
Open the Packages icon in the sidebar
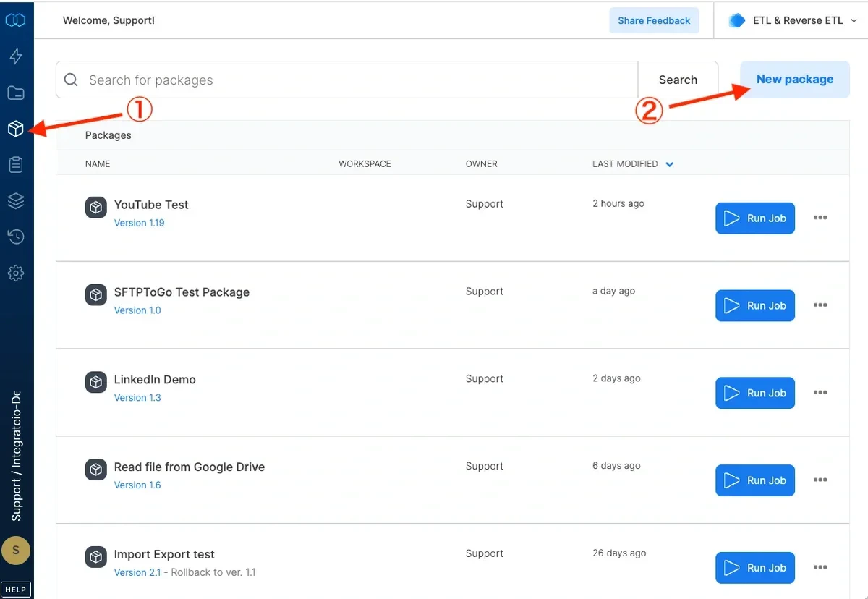point(16,128)
